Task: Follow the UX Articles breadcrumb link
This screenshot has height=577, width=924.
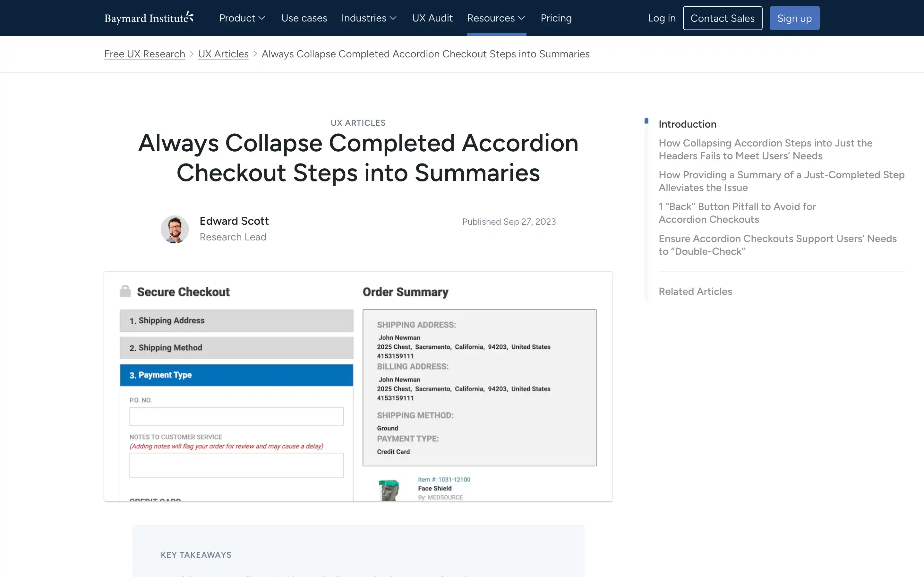Action: [223, 54]
